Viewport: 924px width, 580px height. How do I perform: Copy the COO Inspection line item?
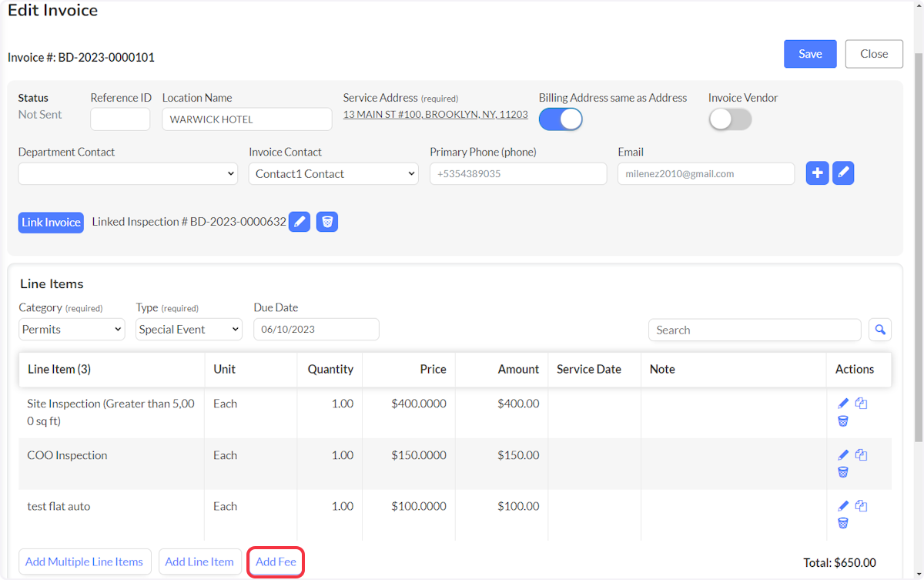tap(861, 454)
